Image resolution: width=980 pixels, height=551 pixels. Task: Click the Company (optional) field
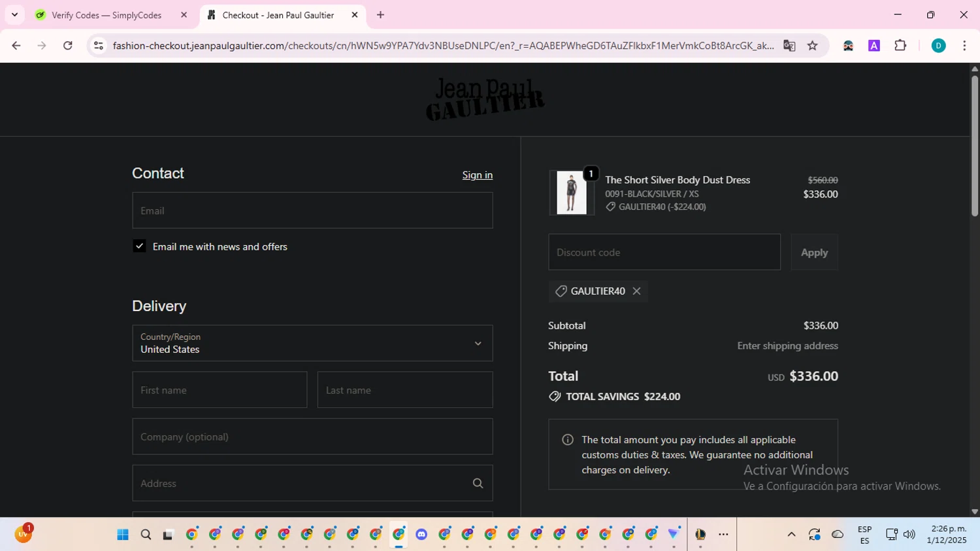312,437
